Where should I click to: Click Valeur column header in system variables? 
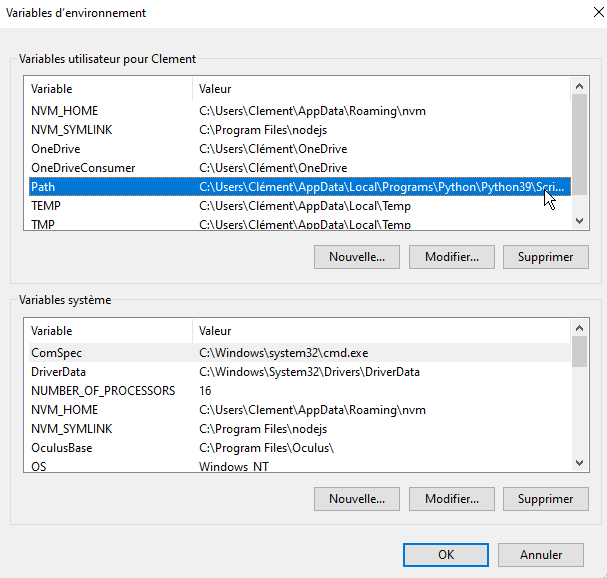point(380,331)
